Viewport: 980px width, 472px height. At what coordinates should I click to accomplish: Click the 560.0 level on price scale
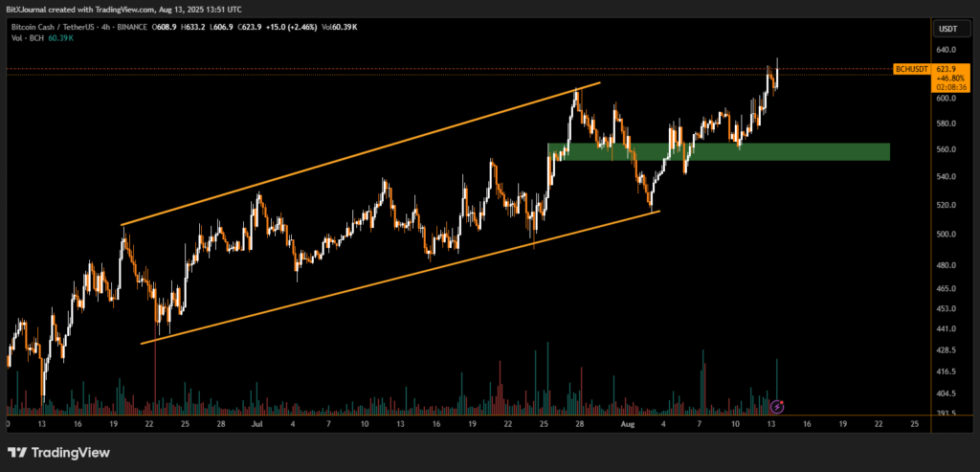point(946,150)
